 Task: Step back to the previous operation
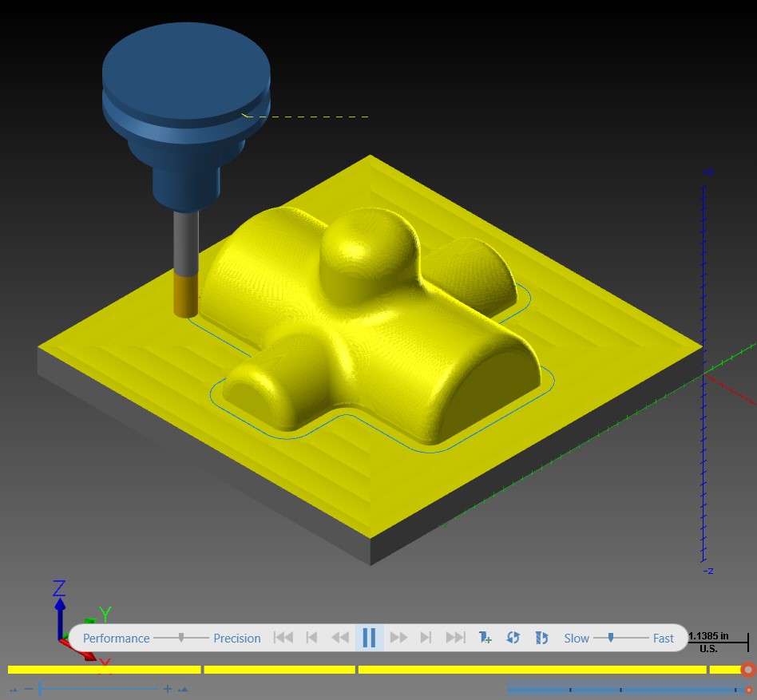(x=312, y=638)
